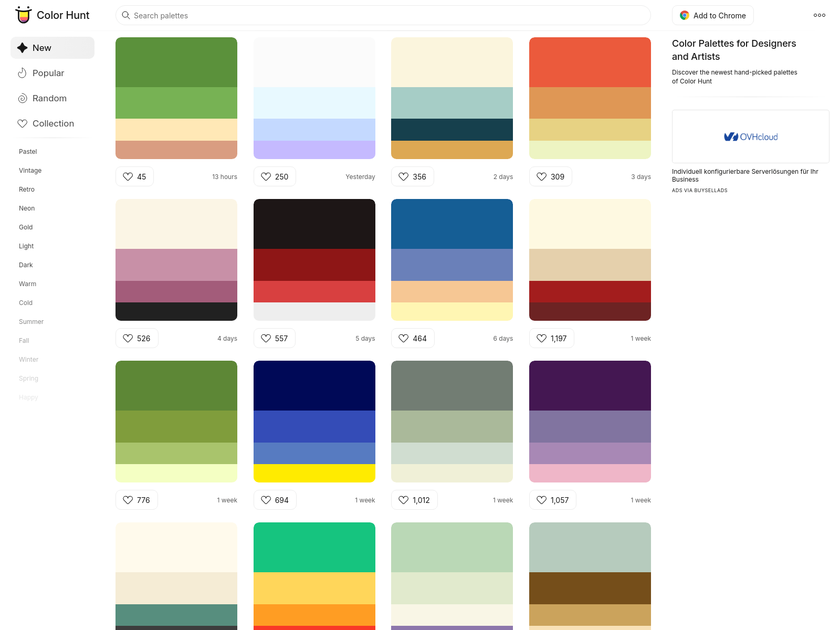Viewport: 840px width, 630px height.
Task: Open the Gold tag palettes
Action: 26,227
